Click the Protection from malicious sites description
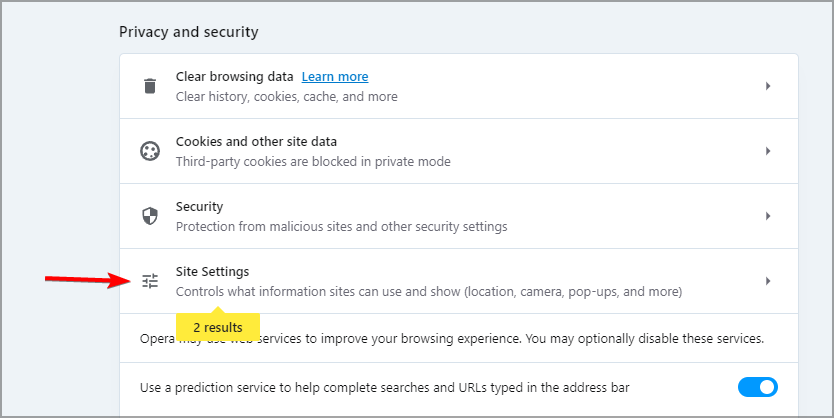This screenshot has height=418, width=834. (341, 227)
